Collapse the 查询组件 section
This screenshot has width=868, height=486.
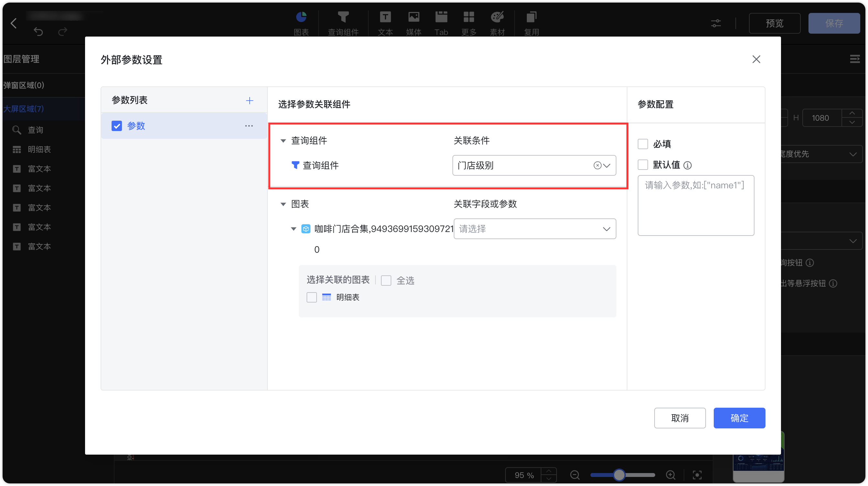(x=283, y=140)
